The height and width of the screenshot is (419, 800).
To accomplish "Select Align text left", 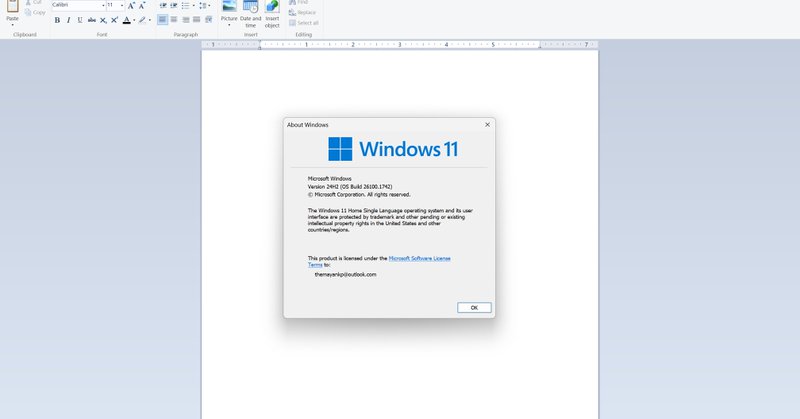I will click(x=162, y=19).
